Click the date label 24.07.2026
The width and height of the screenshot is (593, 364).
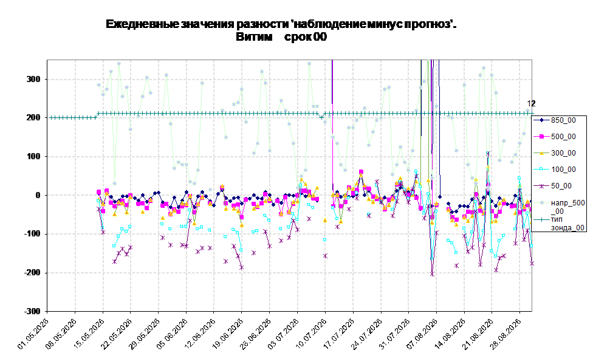tap(367, 334)
